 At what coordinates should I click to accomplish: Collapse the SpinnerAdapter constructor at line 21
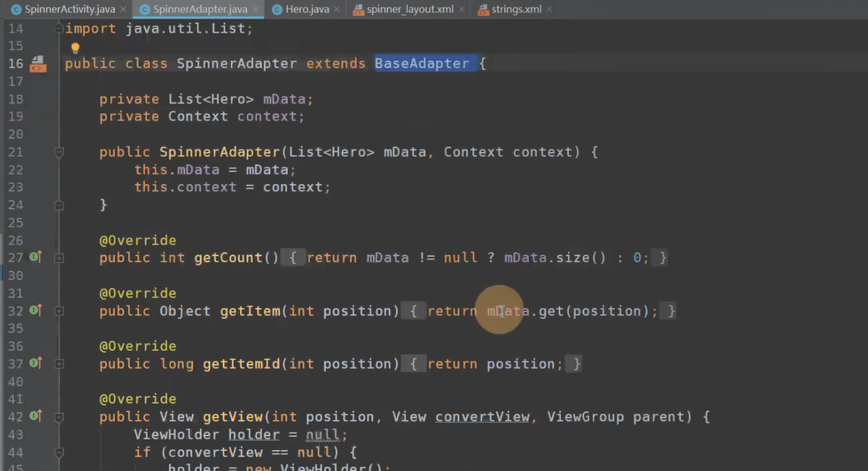(x=59, y=152)
